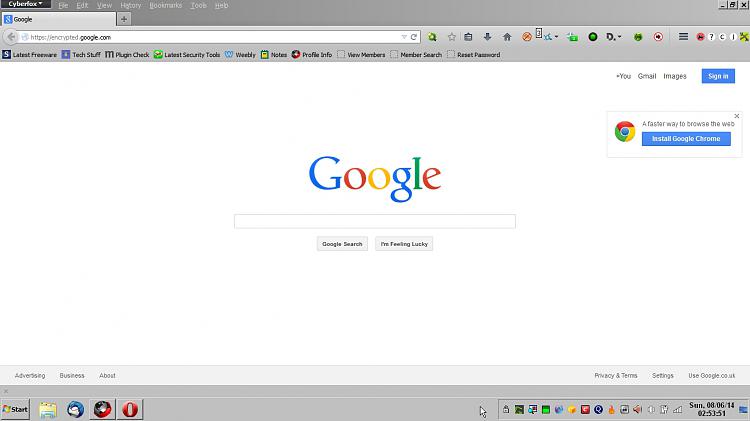750x421 pixels.
Task: Open the Tools menu
Action: point(199,6)
